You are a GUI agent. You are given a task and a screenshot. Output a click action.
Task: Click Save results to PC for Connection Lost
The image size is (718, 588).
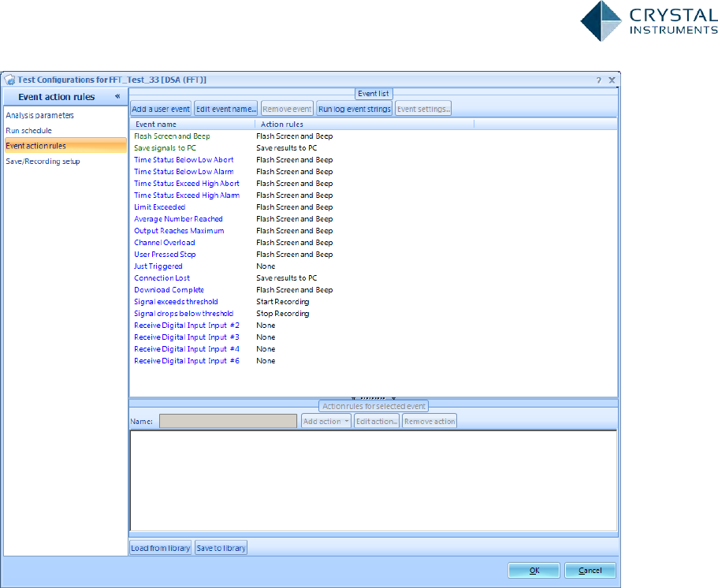coord(287,278)
